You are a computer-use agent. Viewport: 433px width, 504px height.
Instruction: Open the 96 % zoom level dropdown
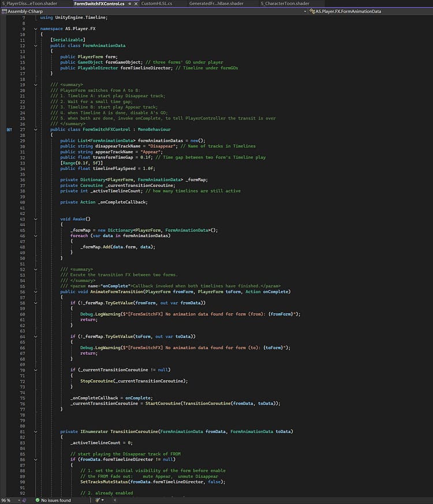[x=19, y=501]
